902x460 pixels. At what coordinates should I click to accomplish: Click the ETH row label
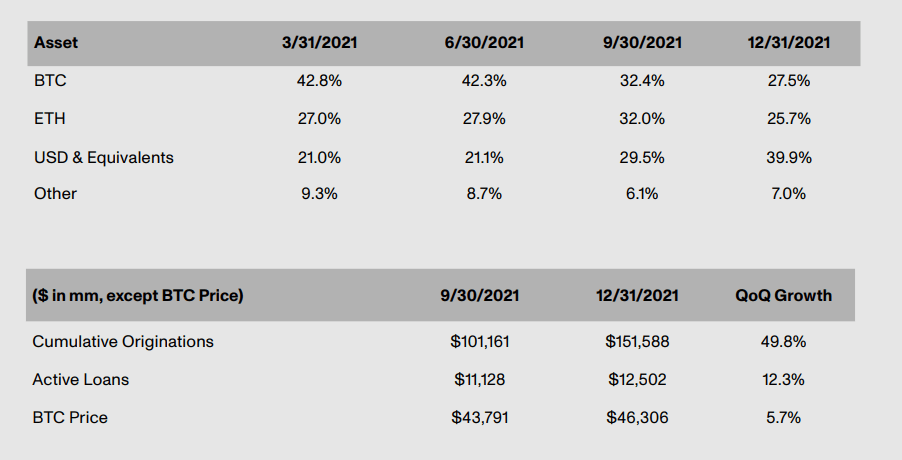[49, 119]
